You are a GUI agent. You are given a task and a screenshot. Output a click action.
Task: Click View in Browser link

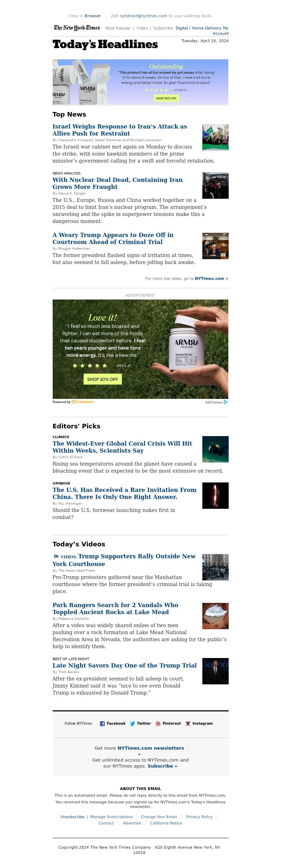(x=93, y=16)
